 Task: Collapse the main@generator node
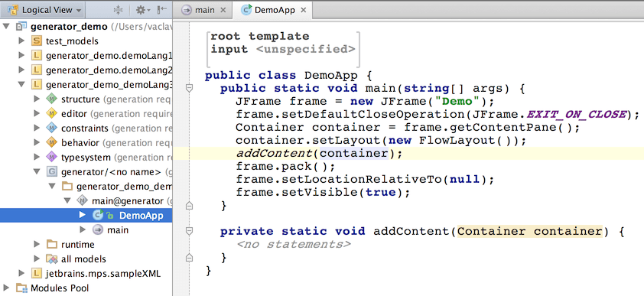point(67,201)
